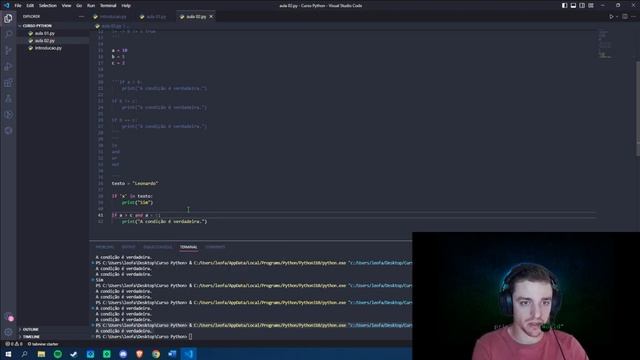The image size is (640, 360).
Task: Click errors and warnings status bar item
Action: click(x=13, y=344)
